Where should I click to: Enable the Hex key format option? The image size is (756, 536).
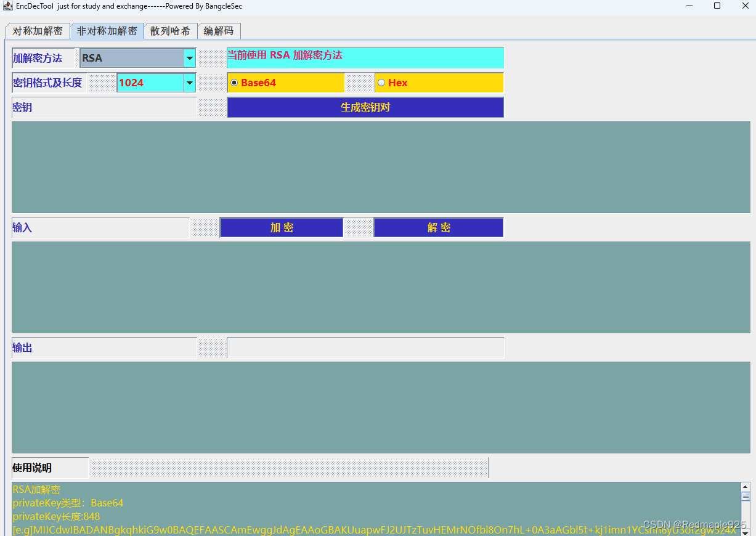381,82
